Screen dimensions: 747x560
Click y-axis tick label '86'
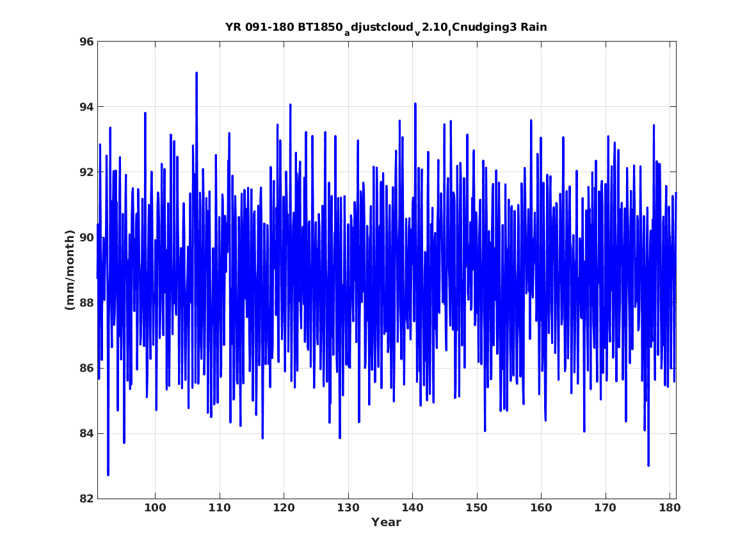[86, 368]
